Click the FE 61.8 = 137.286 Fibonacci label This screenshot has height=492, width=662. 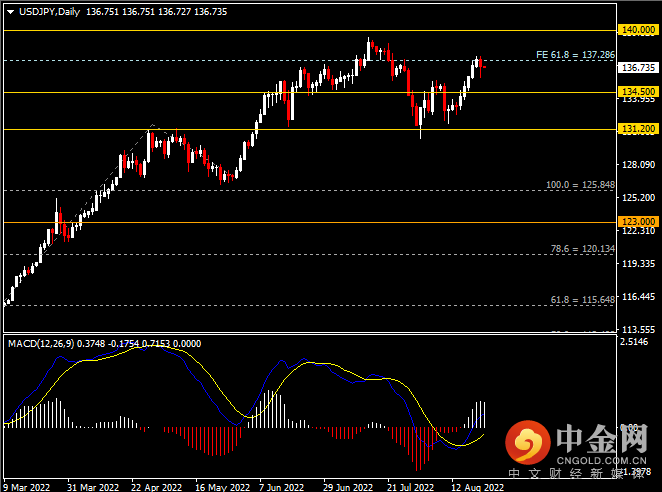575,55
